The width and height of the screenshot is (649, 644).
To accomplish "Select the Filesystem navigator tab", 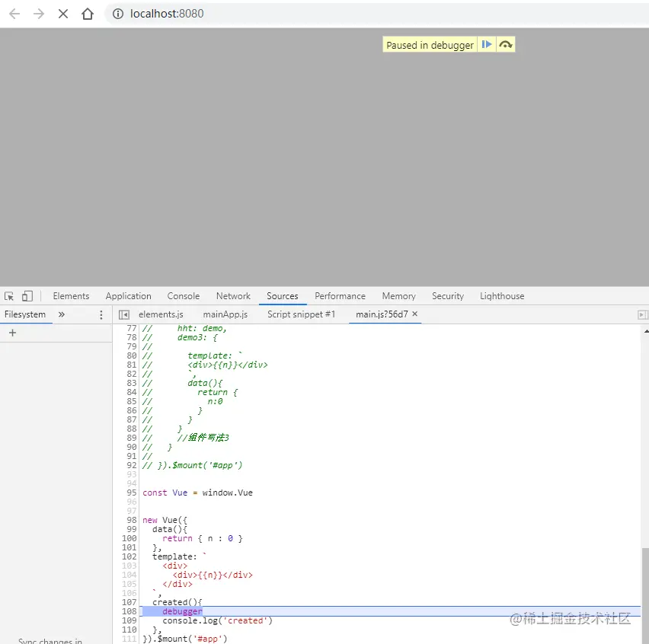I will click(25, 314).
